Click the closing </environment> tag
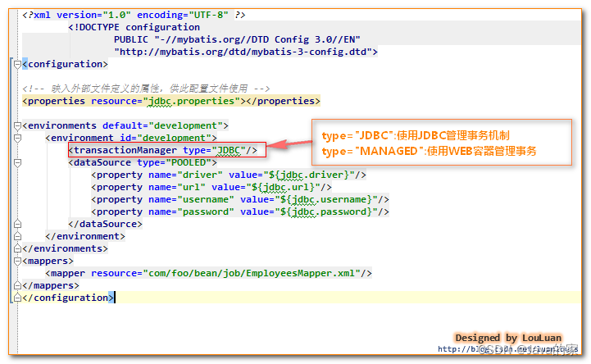Viewport: 591px width, 364px height. coord(85,237)
